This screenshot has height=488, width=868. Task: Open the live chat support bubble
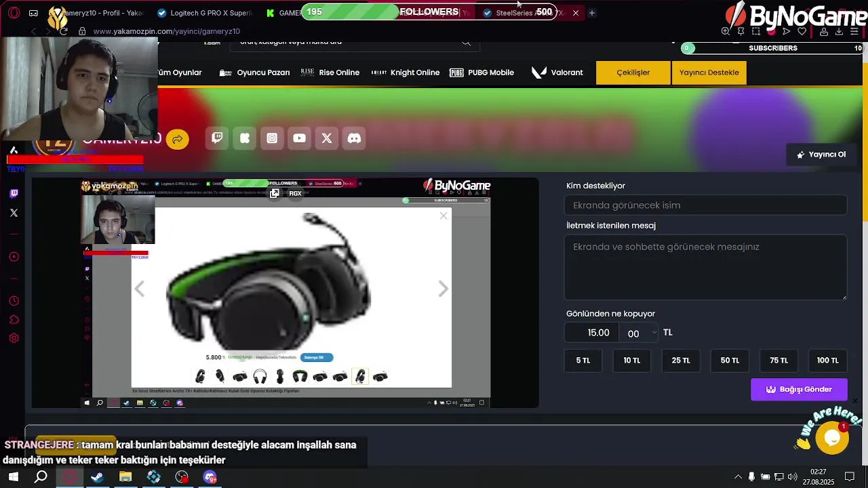832,438
